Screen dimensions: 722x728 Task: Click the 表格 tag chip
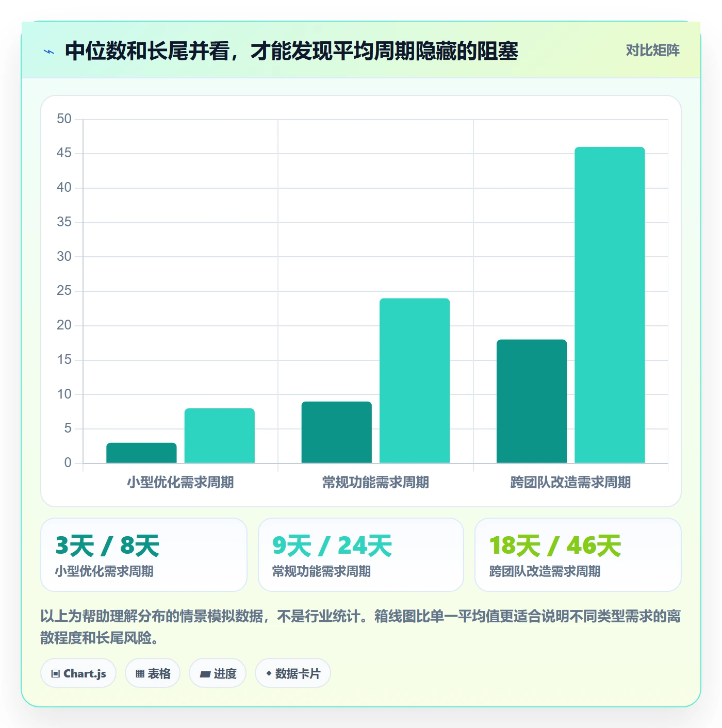click(x=153, y=673)
